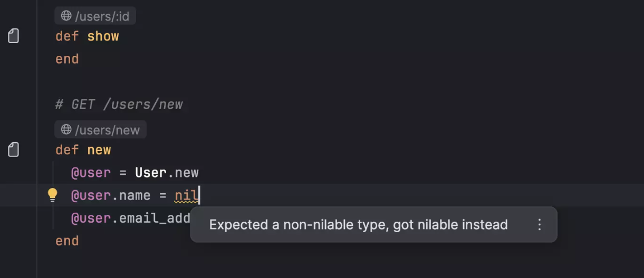Click the "end" keyword closing the show method

(67, 59)
